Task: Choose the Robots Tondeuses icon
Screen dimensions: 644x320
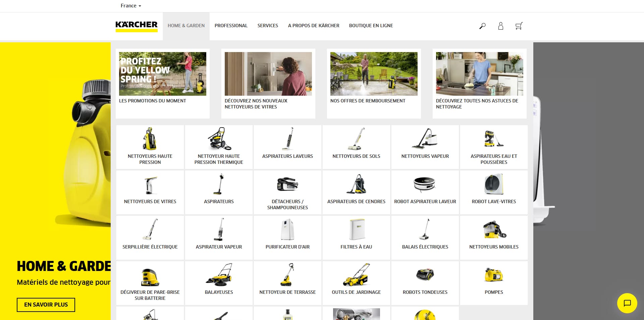Action: (x=425, y=275)
